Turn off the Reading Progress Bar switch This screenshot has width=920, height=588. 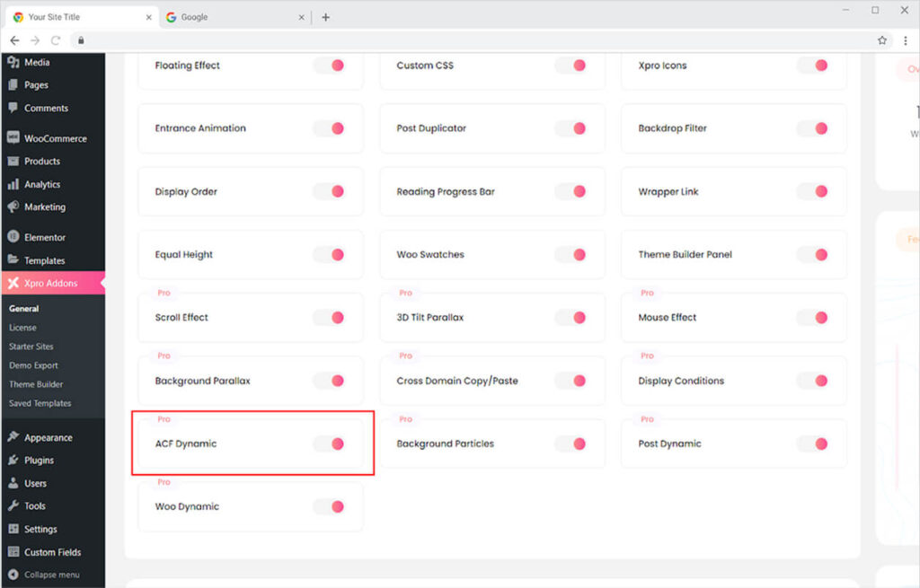tap(571, 191)
